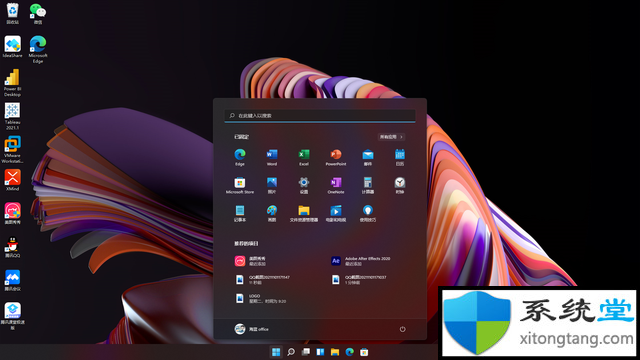Image resolution: width=640 pixels, height=360 pixels.
Task: Select the Tencent QQ penguin shortcut
Action: (x=12, y=247)
